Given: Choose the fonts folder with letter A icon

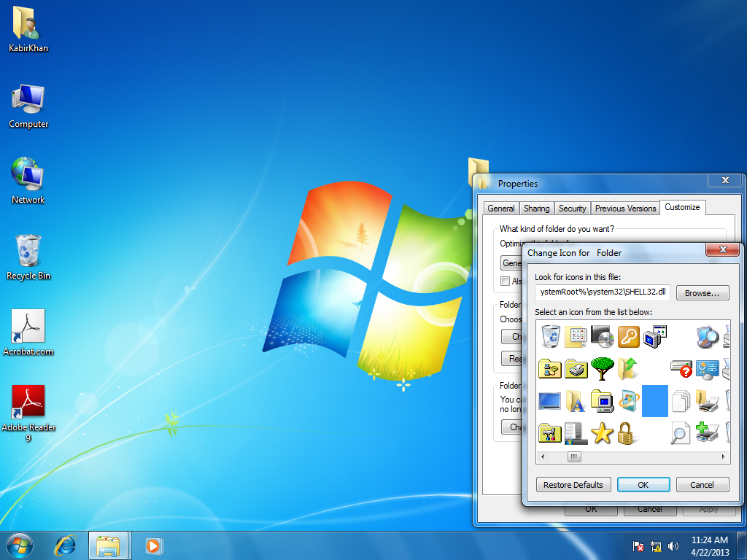Looking at the screenshot, I should (x=576, y=401).
